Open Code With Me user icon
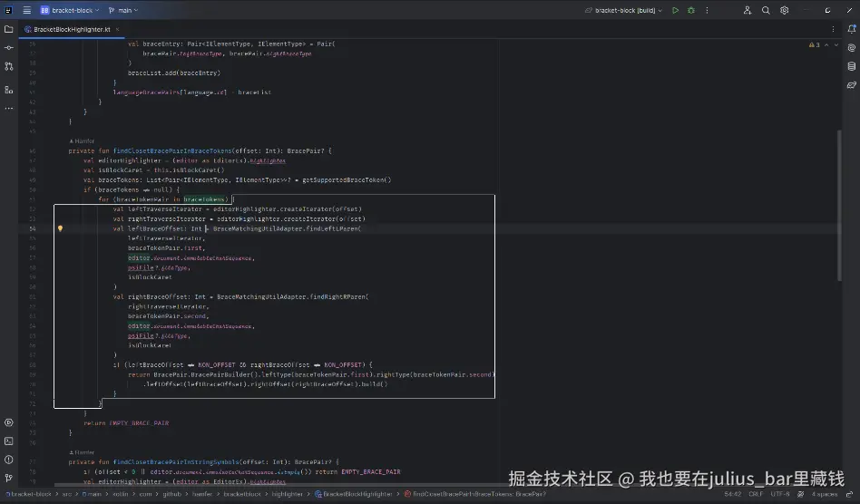860x504 pixels. coord(747,10)
